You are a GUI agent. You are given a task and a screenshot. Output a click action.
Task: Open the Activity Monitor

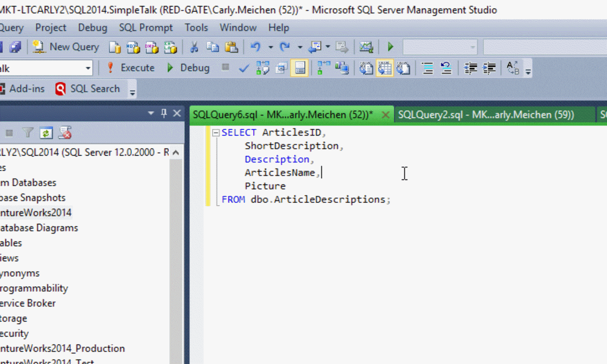[366, 47]
